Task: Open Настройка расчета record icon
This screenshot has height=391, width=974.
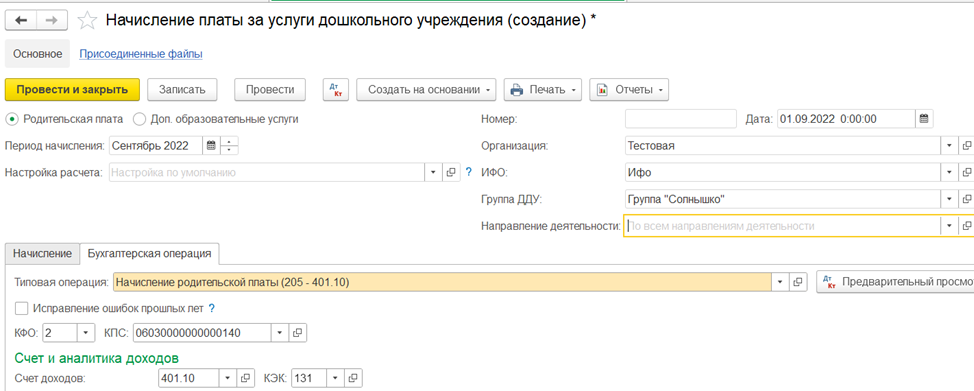Action: point(451,172)
